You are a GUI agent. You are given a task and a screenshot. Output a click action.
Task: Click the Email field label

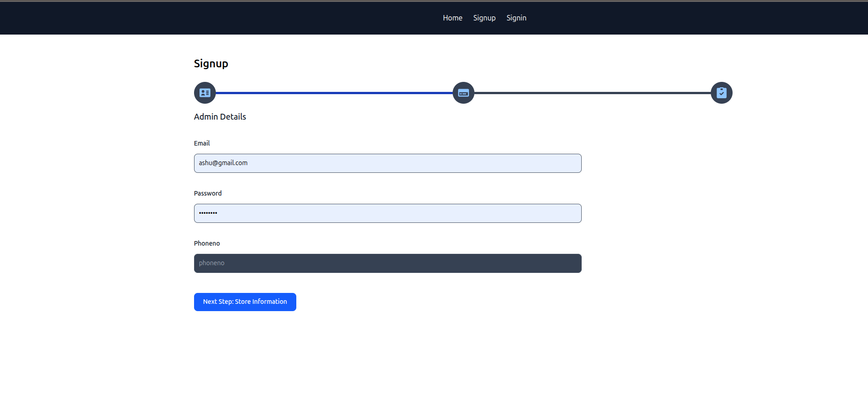tap(202, 143)
